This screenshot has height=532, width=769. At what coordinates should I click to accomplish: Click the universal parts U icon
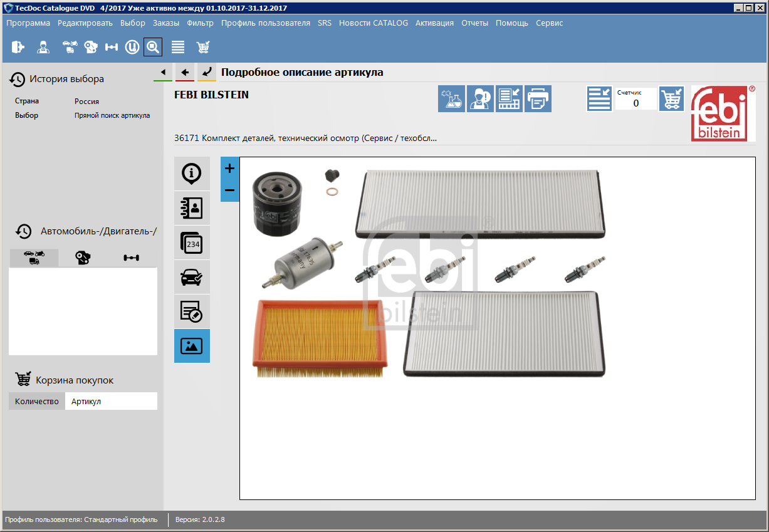point(132,47)
